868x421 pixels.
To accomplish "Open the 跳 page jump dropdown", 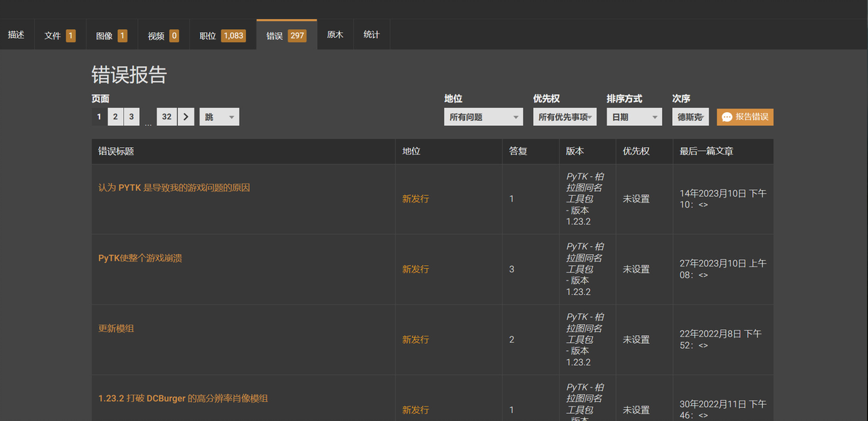I will coord(219,117).
